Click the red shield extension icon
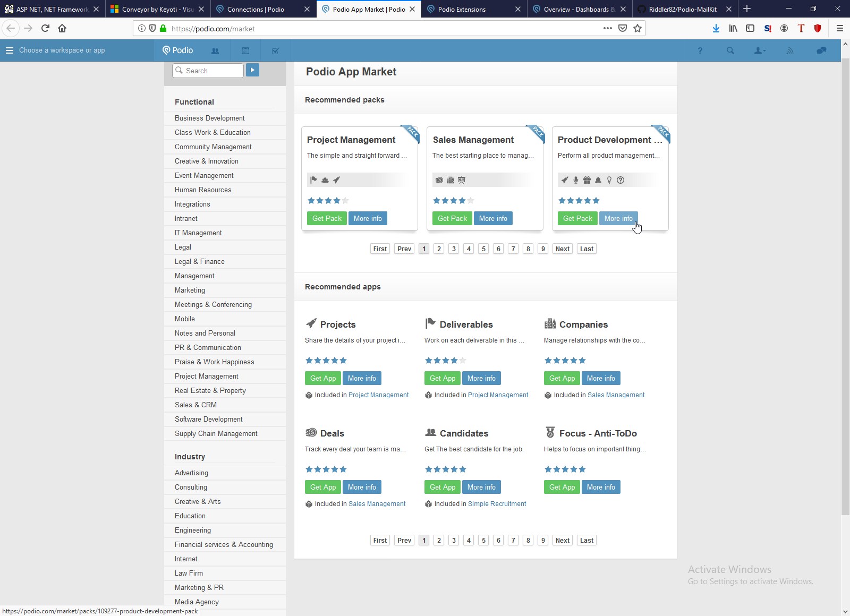 point(818,28)
